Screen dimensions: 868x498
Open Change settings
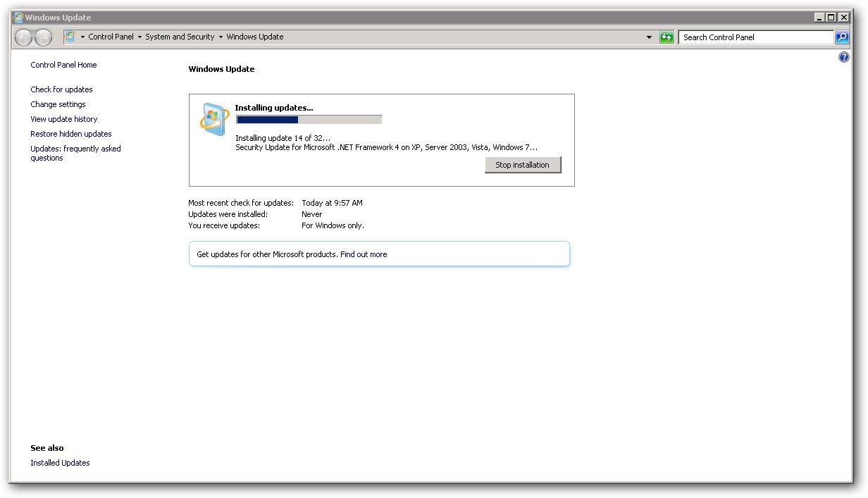[x=58, y=104]
